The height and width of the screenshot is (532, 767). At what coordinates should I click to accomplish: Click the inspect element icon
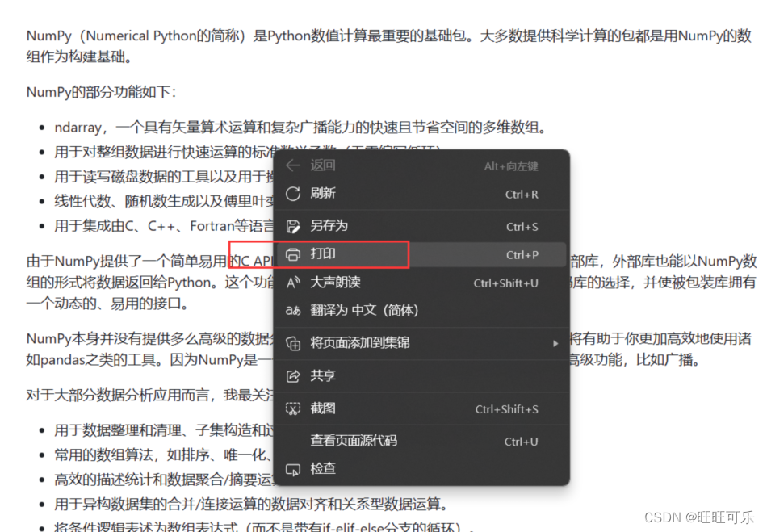[x=293, y=469]
